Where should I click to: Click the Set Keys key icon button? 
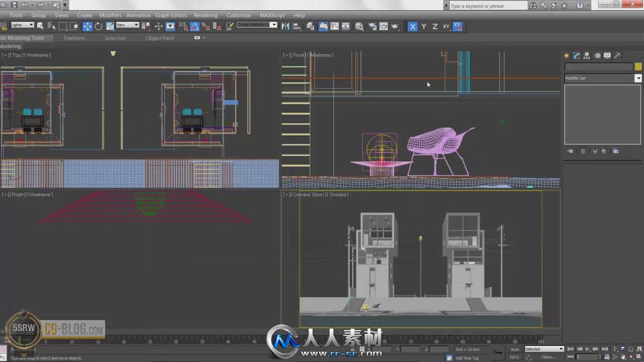[x=498, y=353]
